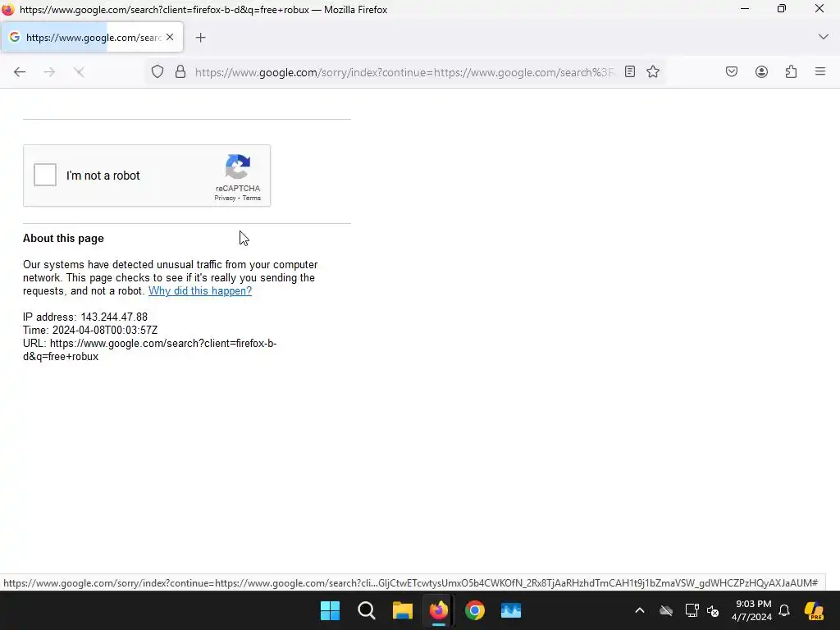
Task: Stop page loading with the X button
Action: tap(80, 72)
